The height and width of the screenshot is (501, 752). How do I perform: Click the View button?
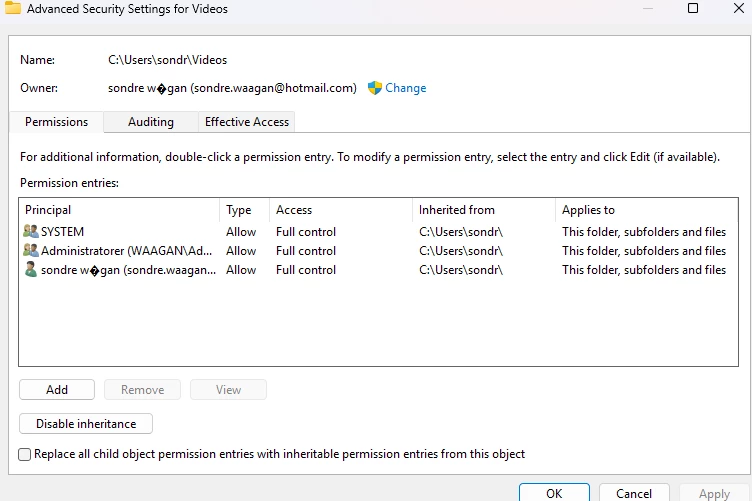pyautogui.click(x=228, y=389)
